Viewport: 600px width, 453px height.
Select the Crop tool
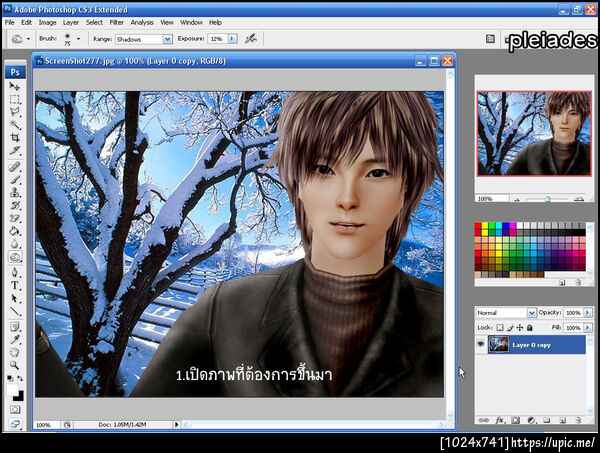click(x=15, y=137)
